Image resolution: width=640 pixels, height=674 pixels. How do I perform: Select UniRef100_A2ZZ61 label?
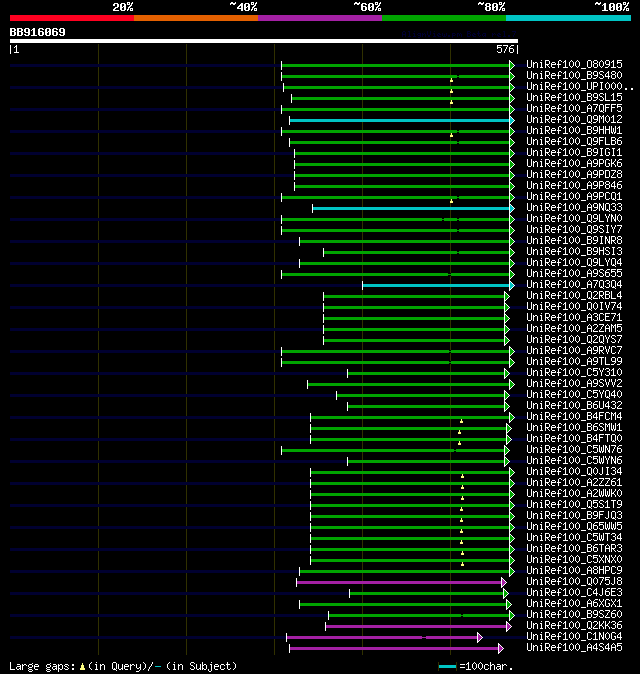574,483
